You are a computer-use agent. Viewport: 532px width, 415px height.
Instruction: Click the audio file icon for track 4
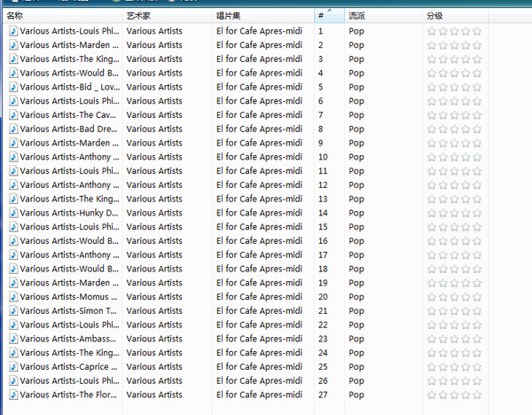pyautogui.click(x=13, y=73)
